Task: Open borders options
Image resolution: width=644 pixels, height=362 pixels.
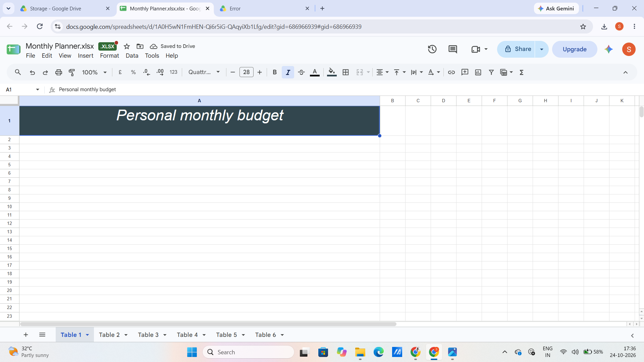Action: [x=345, y=72]
